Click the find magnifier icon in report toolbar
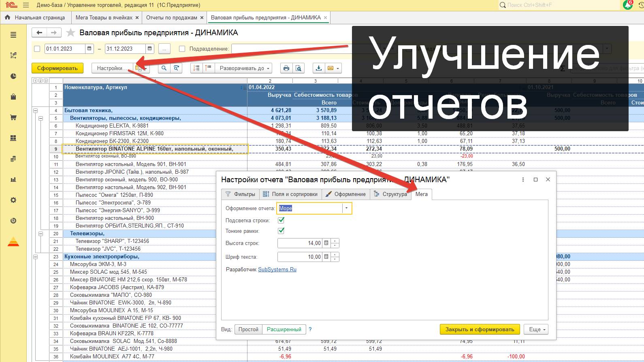The image size is (644, 362). [x=164, y=68]
